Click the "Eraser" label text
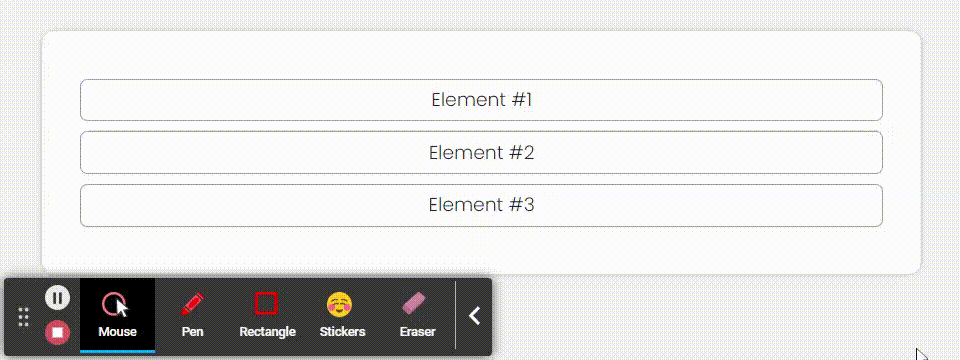This screenshot has height=360, width=960. click(x=418, y=332)
